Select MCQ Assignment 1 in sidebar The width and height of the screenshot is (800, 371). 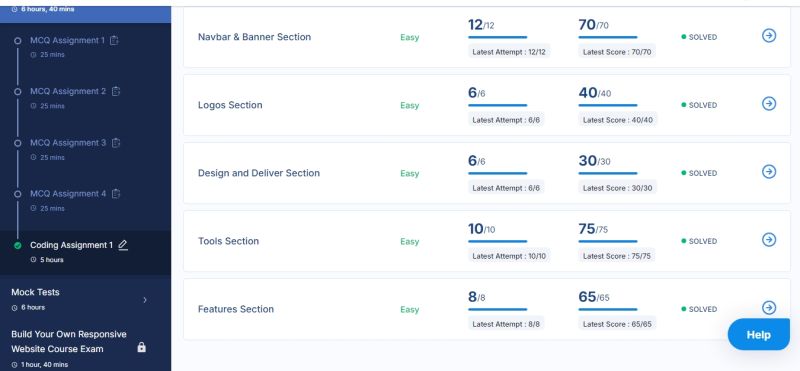pyautogui.click(x=67, y=40)
